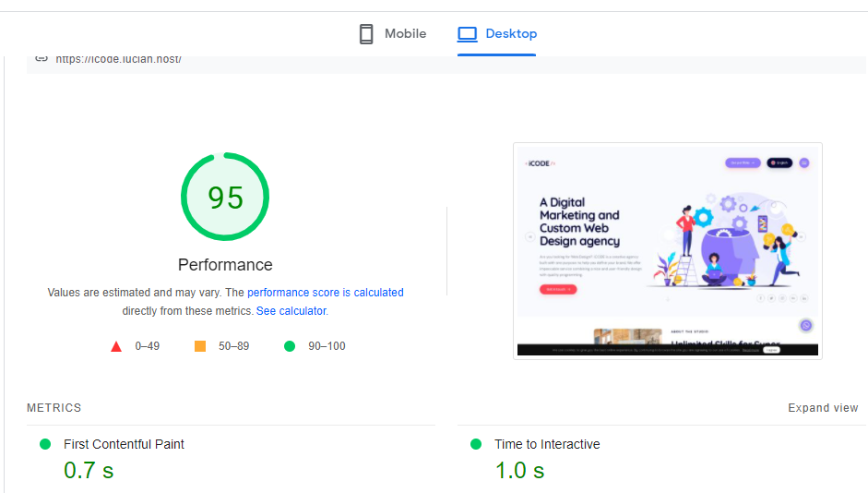Open the 'See calculator' link
This screenshot has width=868, height=493.
point(291,311)
